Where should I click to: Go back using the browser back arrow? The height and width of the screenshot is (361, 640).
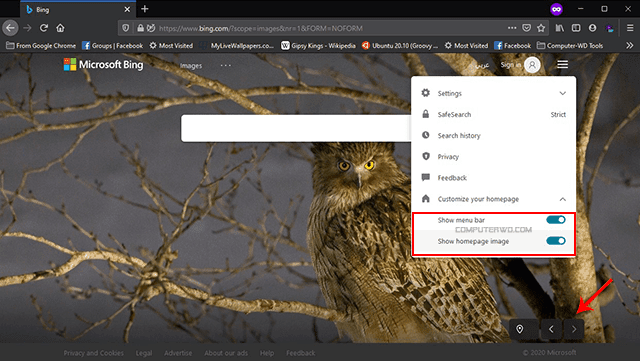(x=10, y=28)
